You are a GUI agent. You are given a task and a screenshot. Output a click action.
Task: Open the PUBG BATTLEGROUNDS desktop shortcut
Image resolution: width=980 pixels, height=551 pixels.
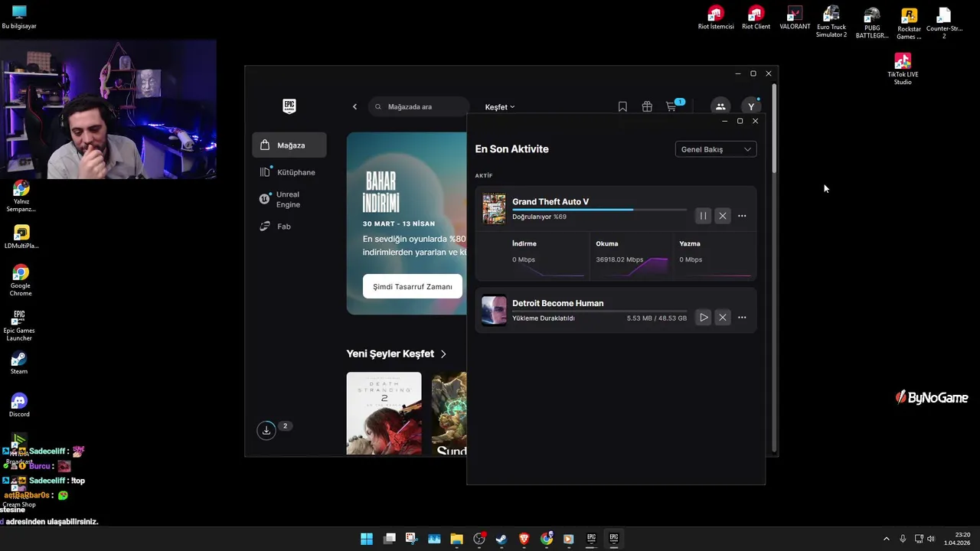872,22
